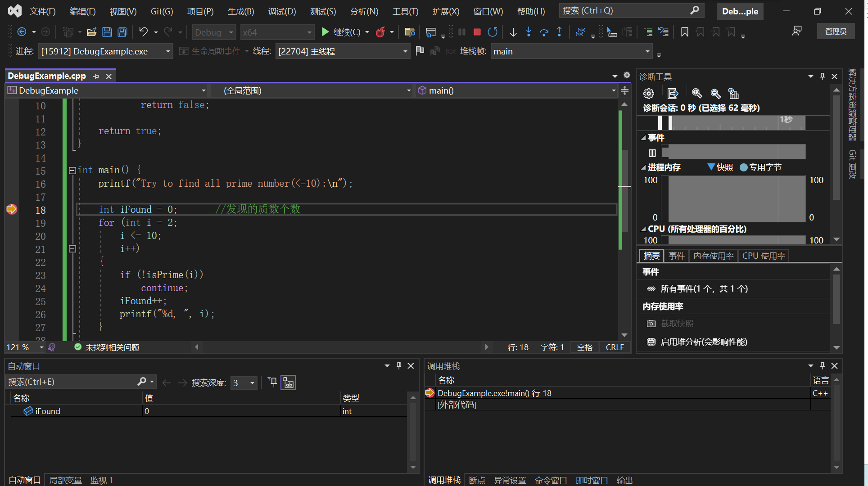
Task: Switch to the 局部变量 Locals tab
Action: click(x=65, y=480)
